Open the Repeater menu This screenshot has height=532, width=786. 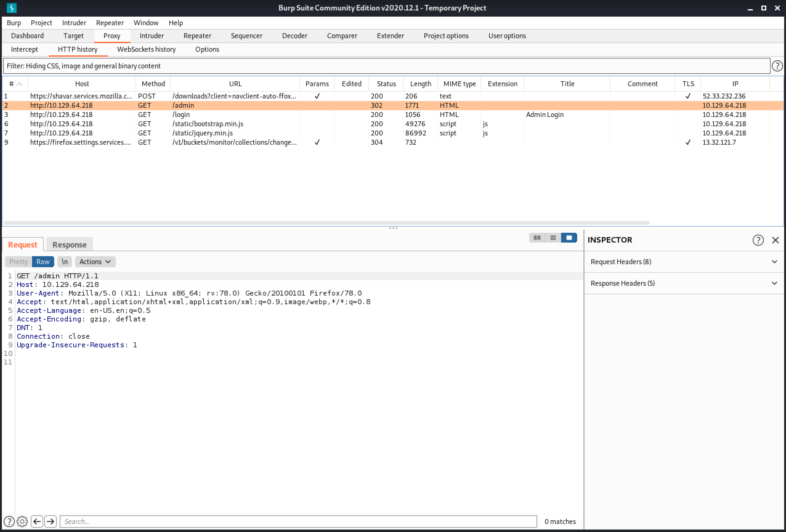(110, 23)
